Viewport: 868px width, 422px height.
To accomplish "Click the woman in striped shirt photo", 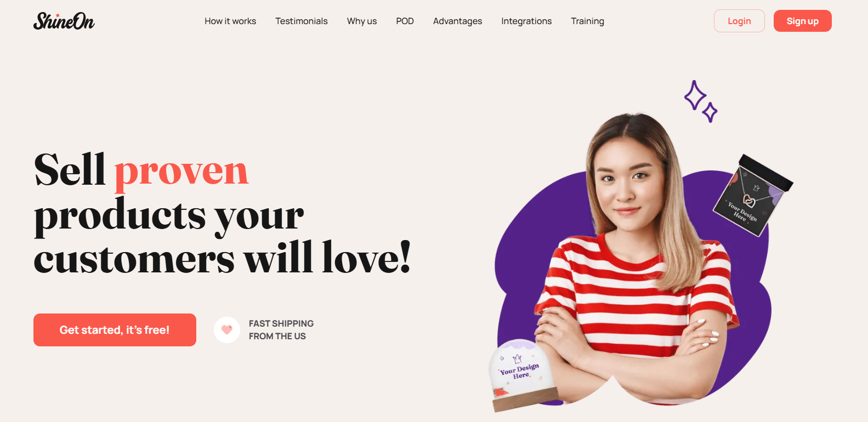I will 636,258.
